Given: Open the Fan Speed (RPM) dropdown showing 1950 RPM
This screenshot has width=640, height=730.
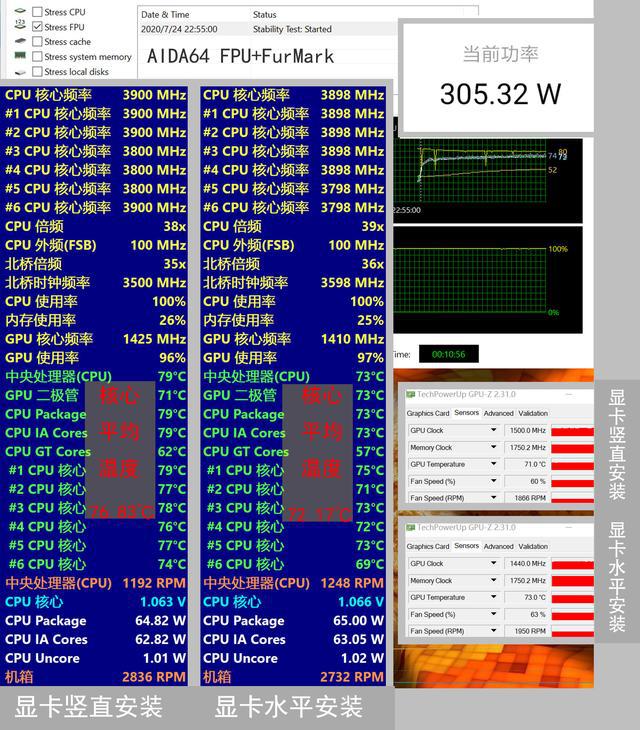Looking at the screenshot, I should [x=493, y=631].
